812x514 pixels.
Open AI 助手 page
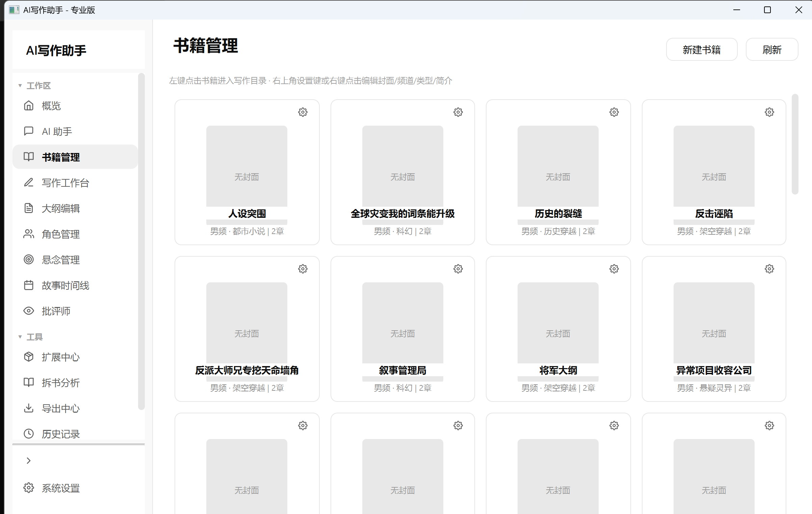click(75, 131)
